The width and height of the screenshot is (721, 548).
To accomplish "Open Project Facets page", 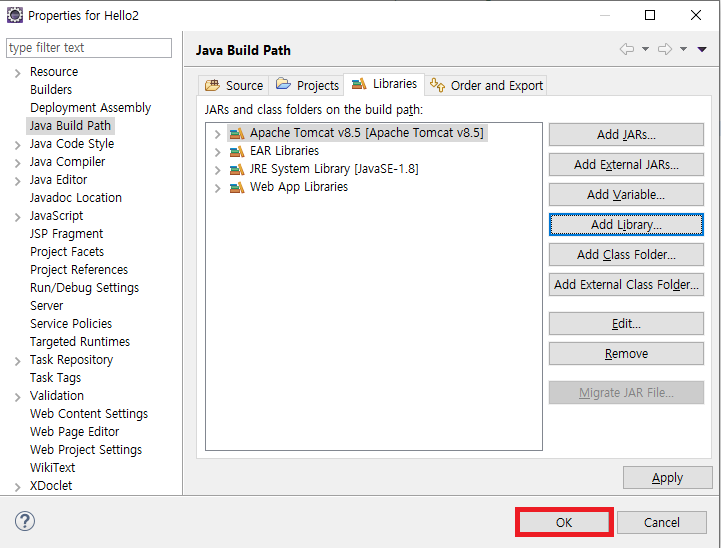I will (x=67, y=251).
